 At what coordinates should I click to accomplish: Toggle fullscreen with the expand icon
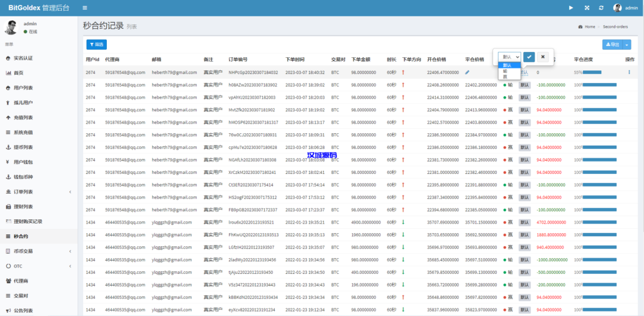587,8
